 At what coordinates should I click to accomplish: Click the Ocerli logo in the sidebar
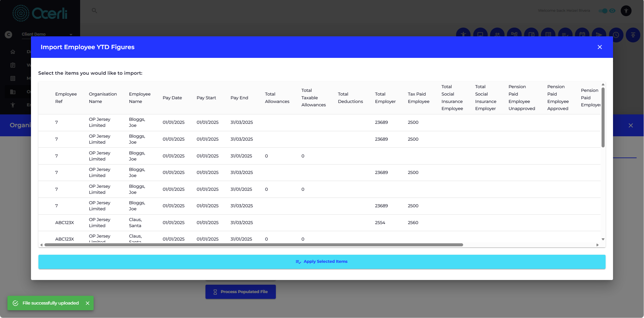coord(40,13)
